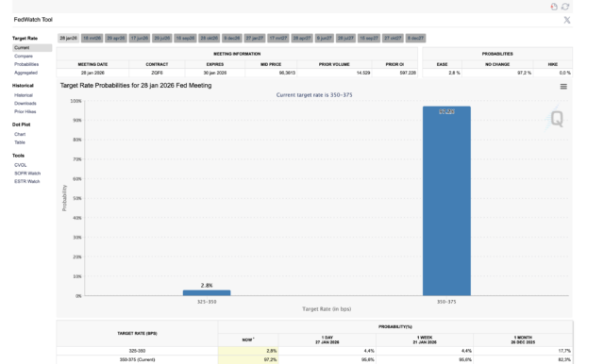Click the 14.529 prior volume value
Screen dimensions: 604x364
(x=363, y=73)
